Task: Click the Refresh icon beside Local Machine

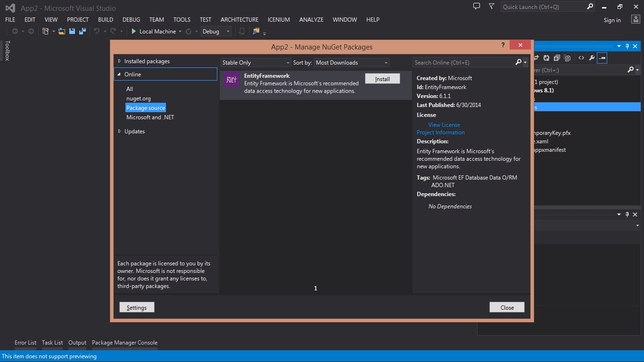Action: point(188,32)
